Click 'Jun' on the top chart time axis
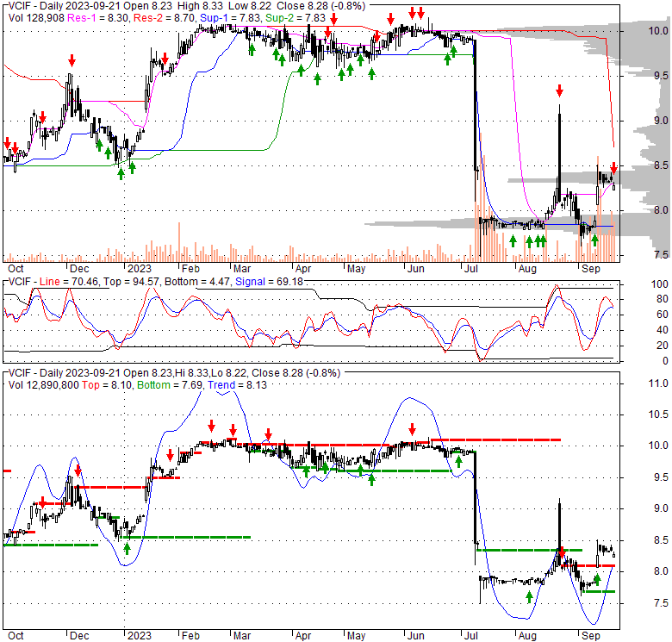Image resolution: width=672 pixels, height=642 pixels. [x=416, y=269]
